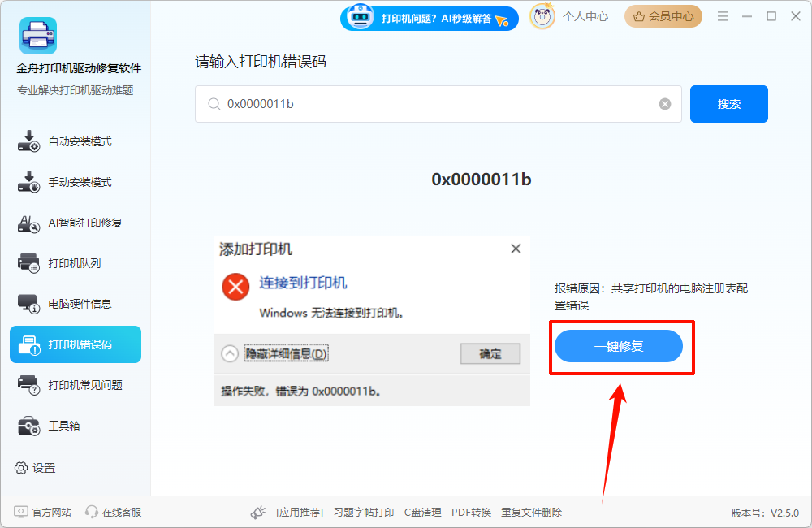Viewport: 812px width, 528px height.
Task: Open the hamburger menu at top right
Action: point(722,15)
